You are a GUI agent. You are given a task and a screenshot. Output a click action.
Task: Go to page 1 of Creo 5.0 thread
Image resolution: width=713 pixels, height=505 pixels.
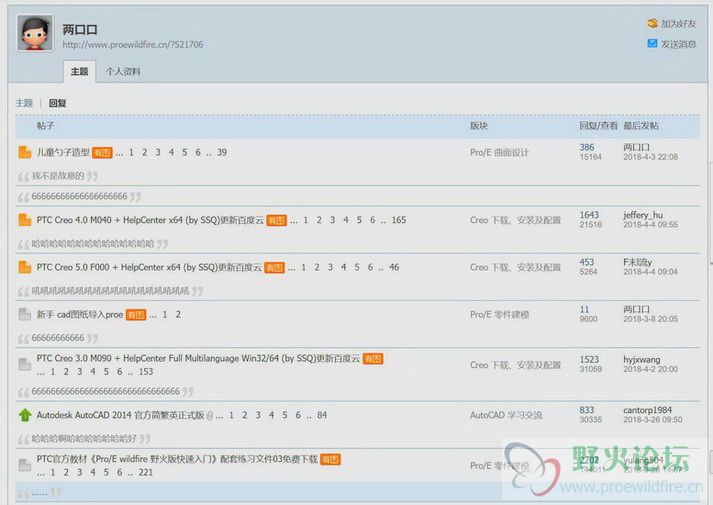(303, 267)
